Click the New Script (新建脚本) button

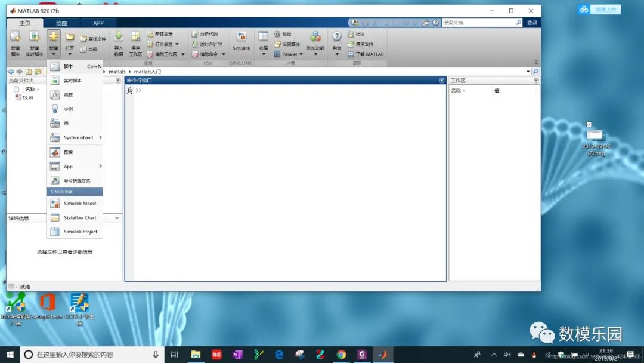point(15,43)
